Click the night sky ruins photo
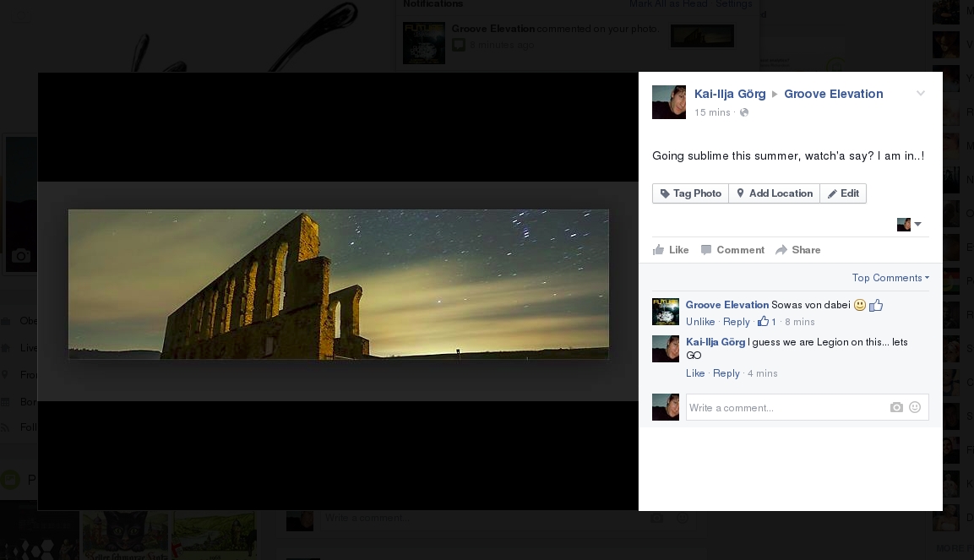The image size is (974, 560). pyautogui.click(x=338, y=285)
